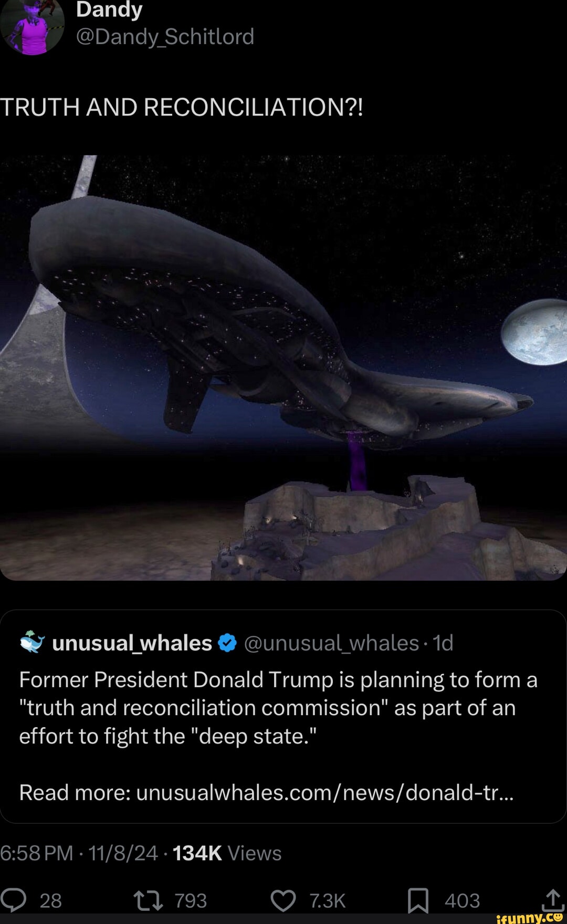The image size is (567, 924).
Task: Click the unusual_whales display name
Action: coord(132,643)
